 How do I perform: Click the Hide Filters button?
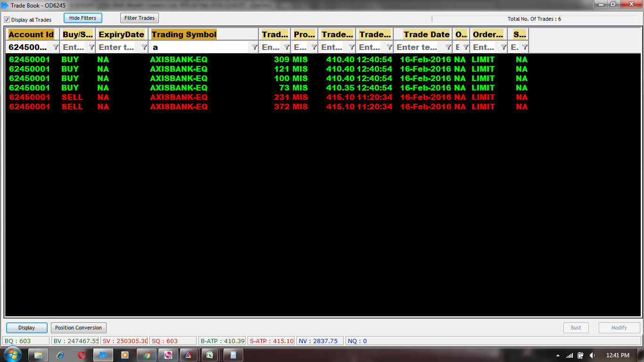(83, 18)
